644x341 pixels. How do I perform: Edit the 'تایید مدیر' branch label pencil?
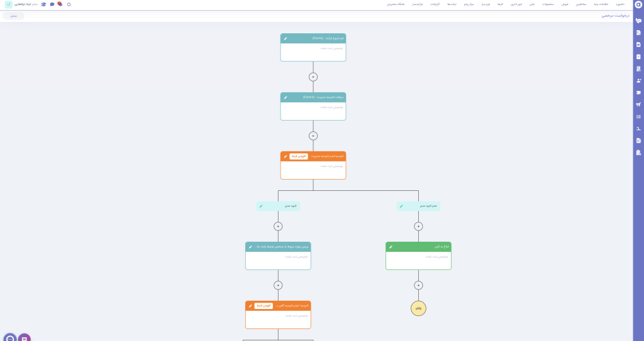click(x=261, y=206)
